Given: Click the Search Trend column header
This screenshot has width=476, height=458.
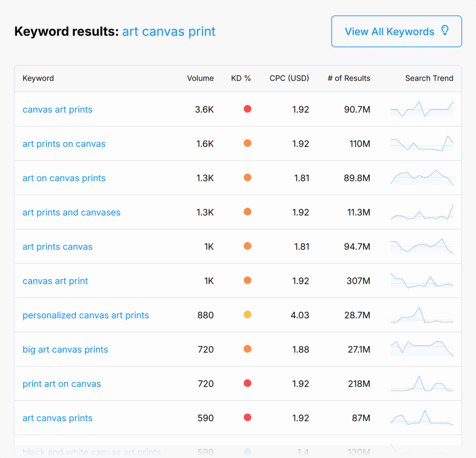Looking at the screenshot, I should 429,78.
